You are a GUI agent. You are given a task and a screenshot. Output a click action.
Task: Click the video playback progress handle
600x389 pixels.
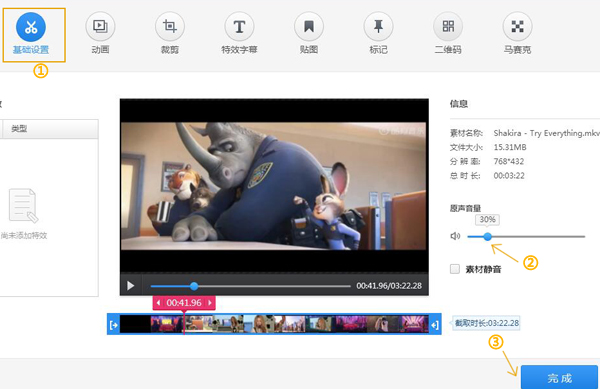(x=194, y=286)
